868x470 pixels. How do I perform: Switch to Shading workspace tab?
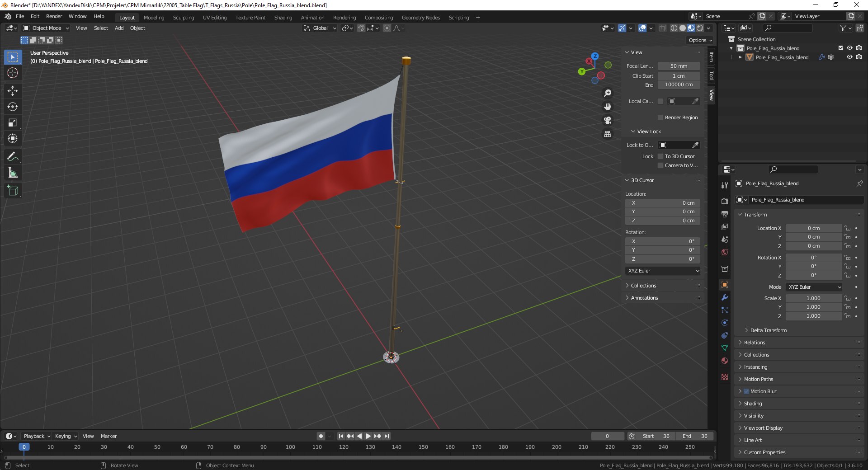[283, 18]
